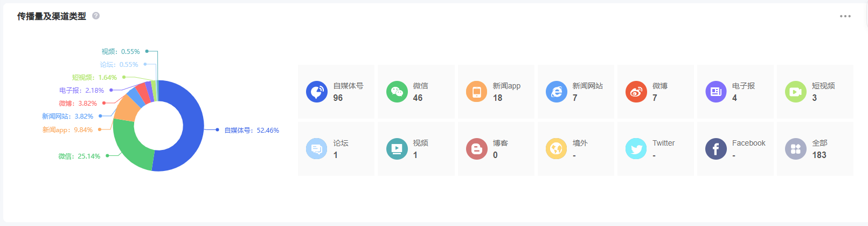Select the teal 视频 video icon
This screenshot has height=226, width=868.
click(397, 149)
